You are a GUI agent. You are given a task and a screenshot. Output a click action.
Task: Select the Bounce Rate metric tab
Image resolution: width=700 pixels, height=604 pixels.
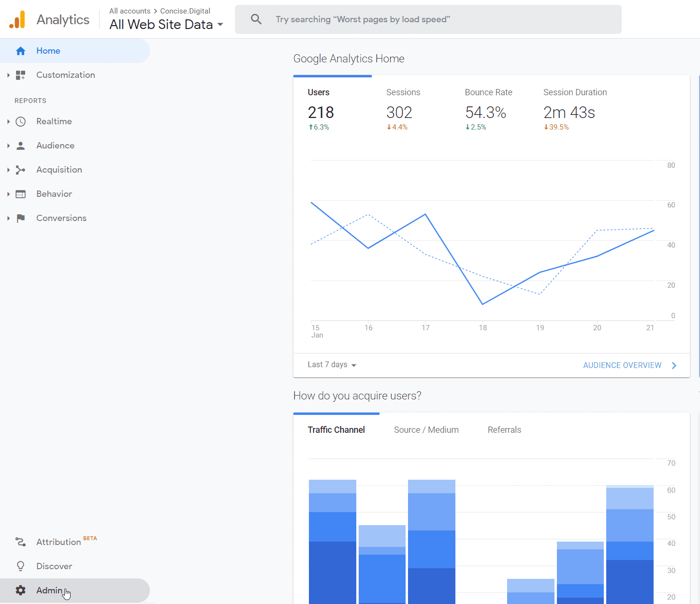[488, 92]
